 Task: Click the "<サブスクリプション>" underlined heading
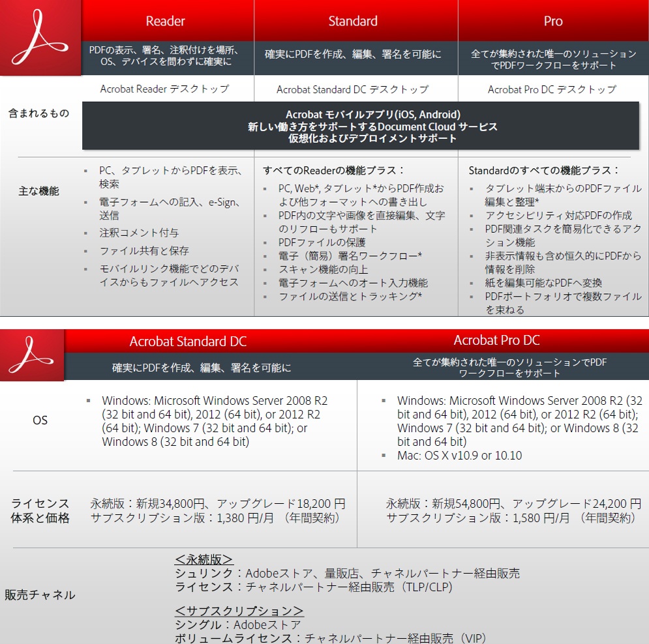[239, 611]
